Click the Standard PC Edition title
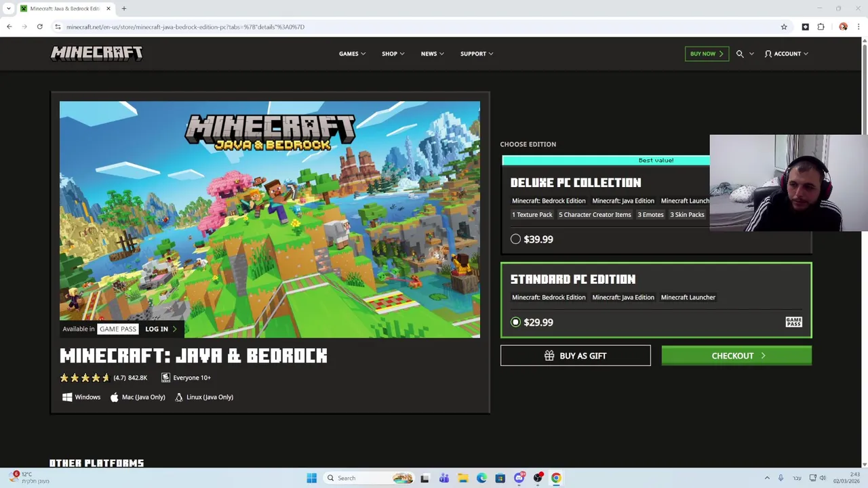The height and width of the screenshot is (488, 868). (x=573, y=279)
